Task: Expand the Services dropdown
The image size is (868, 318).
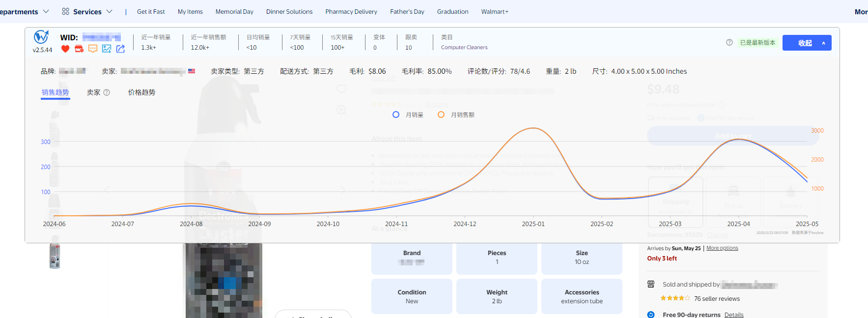Action: click(87, 11)
